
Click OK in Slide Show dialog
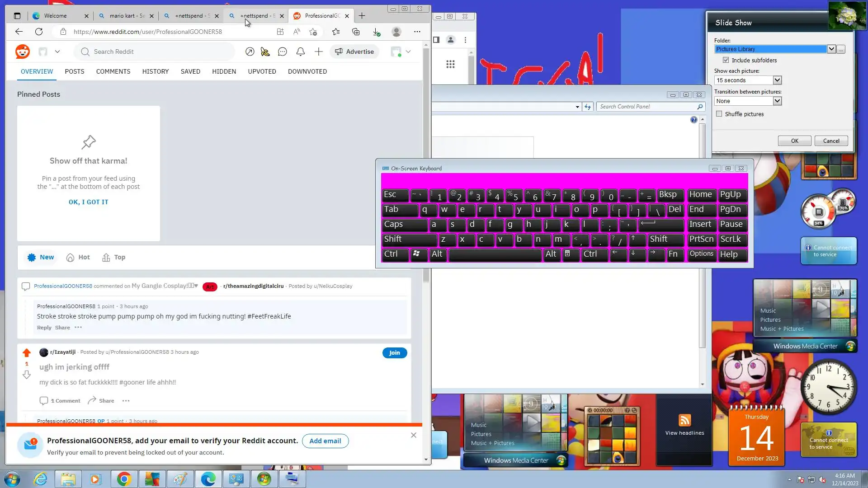(794, 141)
